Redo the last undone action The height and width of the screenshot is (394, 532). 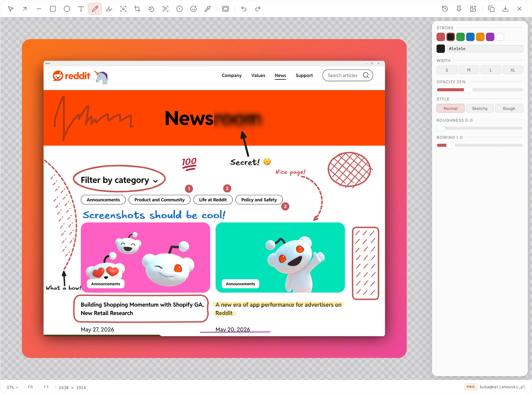pyautogui.click(x=258, y=9)
